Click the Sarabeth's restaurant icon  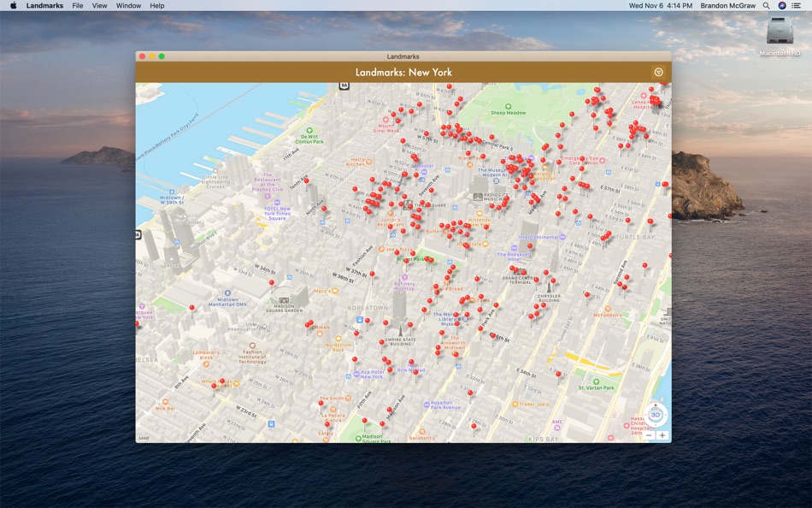422,431
